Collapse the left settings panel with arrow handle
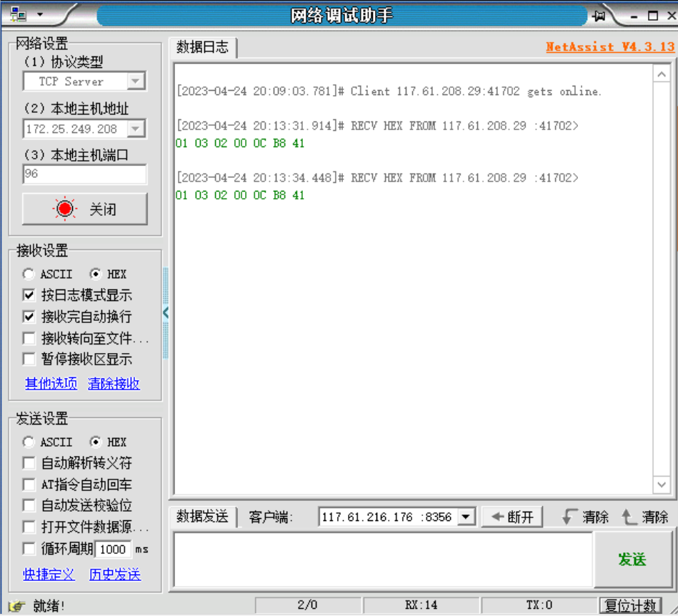This screenshot has height=616, width=678. point(166,313)
